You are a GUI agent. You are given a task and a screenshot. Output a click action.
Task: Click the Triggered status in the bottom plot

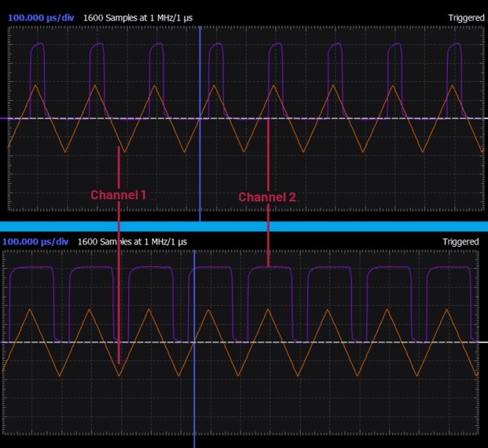point(460,242)
